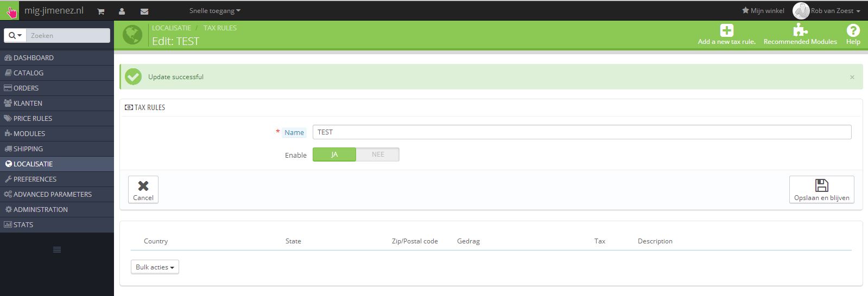Click the Tax column header
The image size is (868, 296).
600,241
